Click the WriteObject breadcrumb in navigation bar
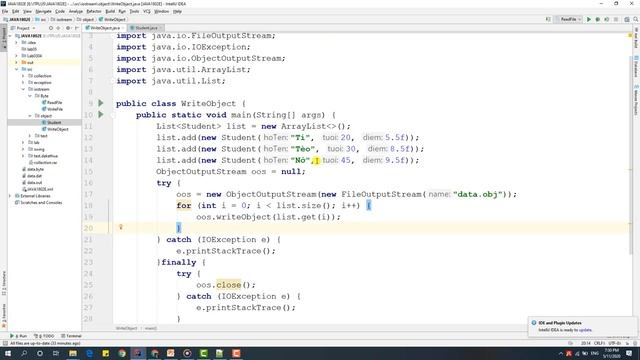The image size is (640, 360). 112,19
